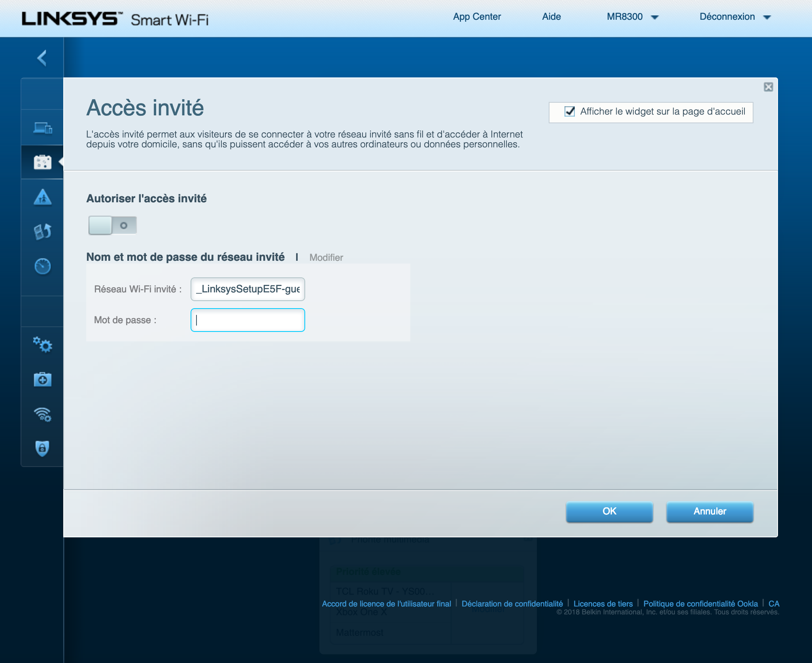This screenshot has height=663, width=812.
Task: Collapse the sidebar with back chevron
Action: 42,58
